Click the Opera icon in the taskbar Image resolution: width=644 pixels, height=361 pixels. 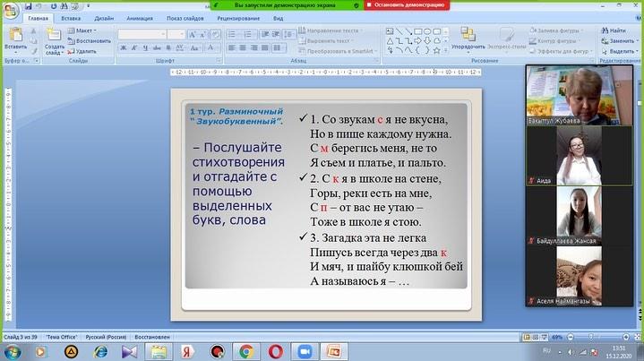(x=274, y=351)
